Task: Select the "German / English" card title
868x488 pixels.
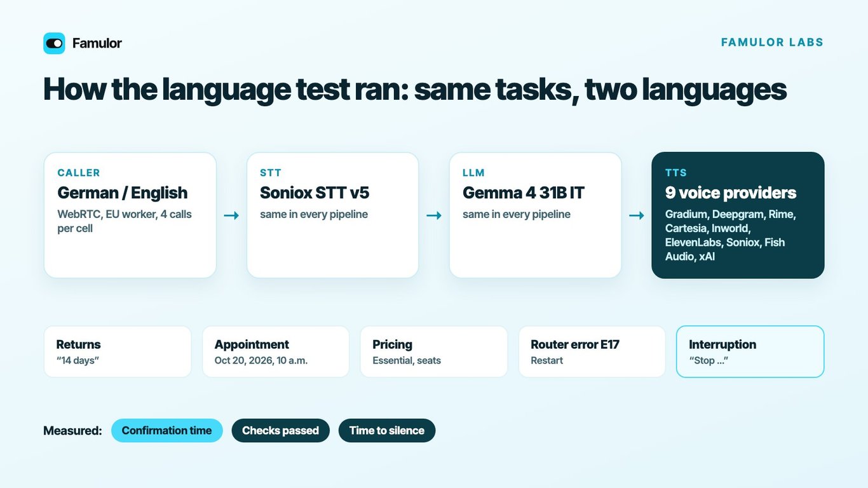Action: coord(123,193)
